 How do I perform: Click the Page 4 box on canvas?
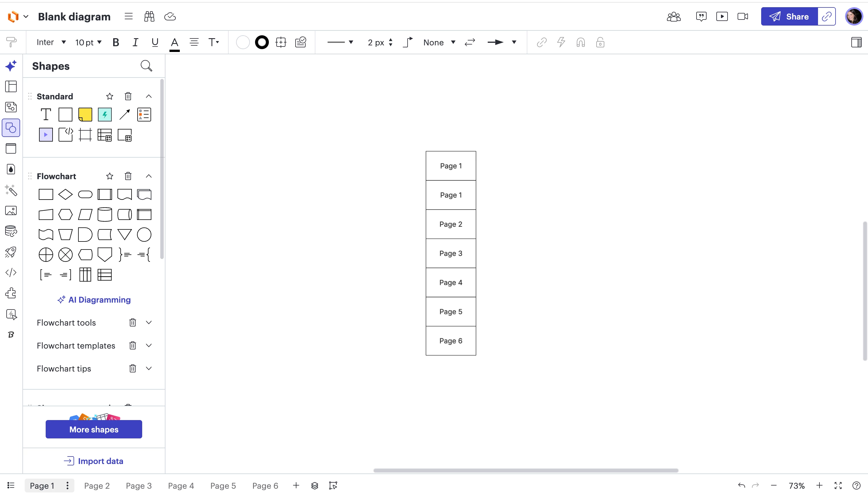[x=450, y=282]
